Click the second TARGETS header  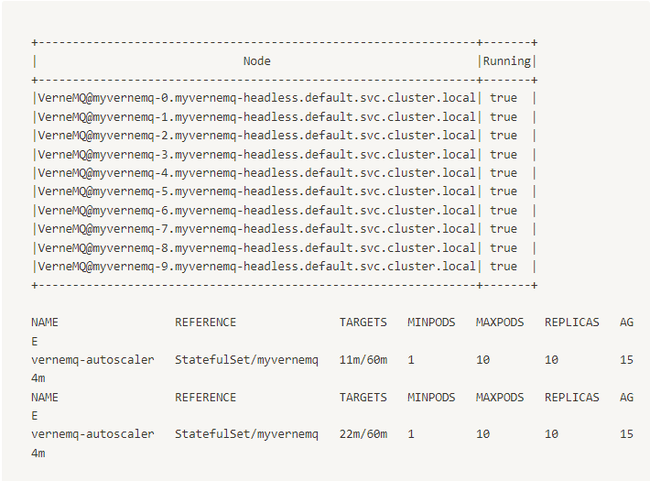(363, 397)
